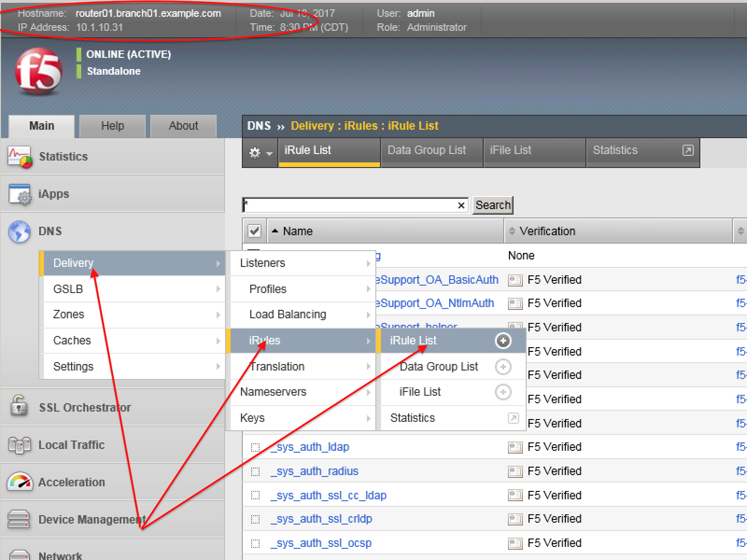Screen dimensions: 747x560
Task: Select iFile List in iRules flyout
Action: [x=420, y=392]
